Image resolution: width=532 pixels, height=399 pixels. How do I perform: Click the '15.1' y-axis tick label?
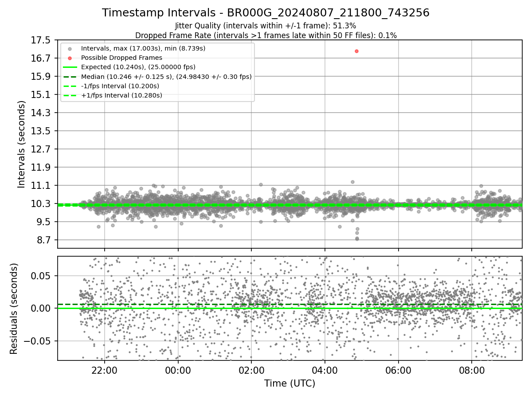42,95
